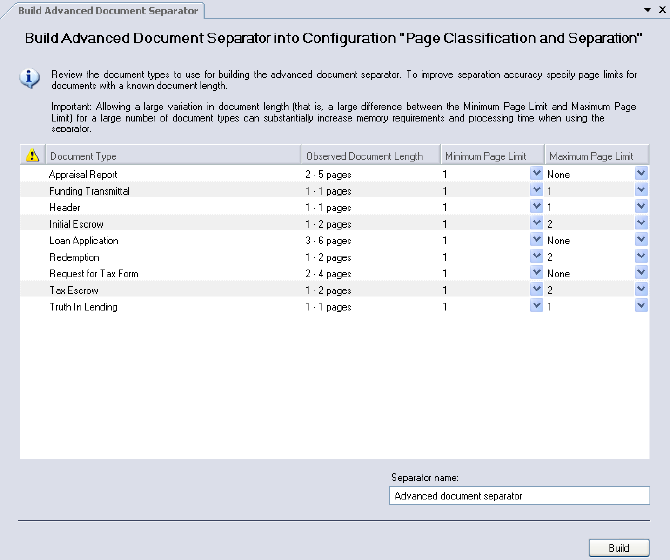The image size is (670, 560).
Task: Open Minimum Page Limit dropdown for Redemption
Action: click(x=536, y=257)
